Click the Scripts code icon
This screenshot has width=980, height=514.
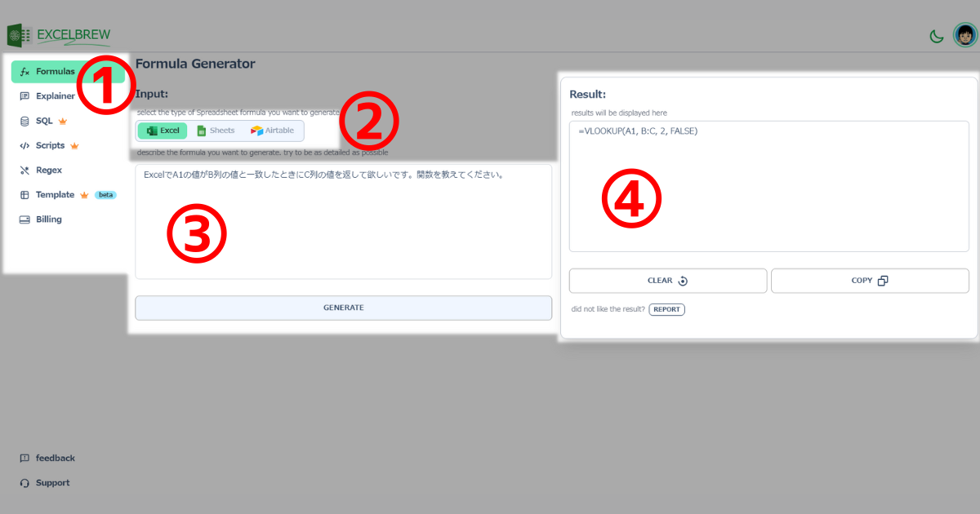(x=24, y=145)
